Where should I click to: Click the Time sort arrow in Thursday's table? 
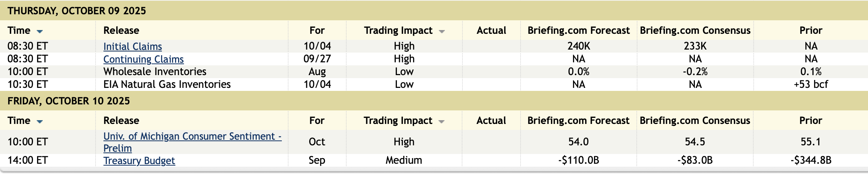click(x=40, y=31)
